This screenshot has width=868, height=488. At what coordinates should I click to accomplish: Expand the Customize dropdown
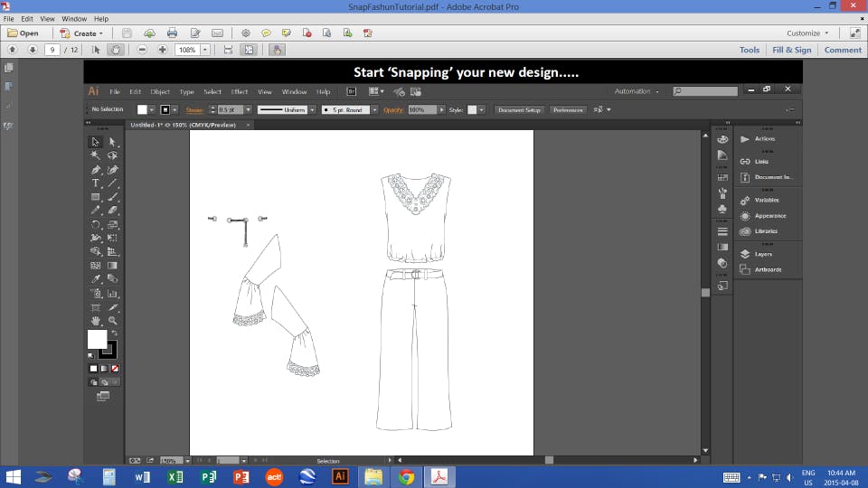tap(807, 33)
